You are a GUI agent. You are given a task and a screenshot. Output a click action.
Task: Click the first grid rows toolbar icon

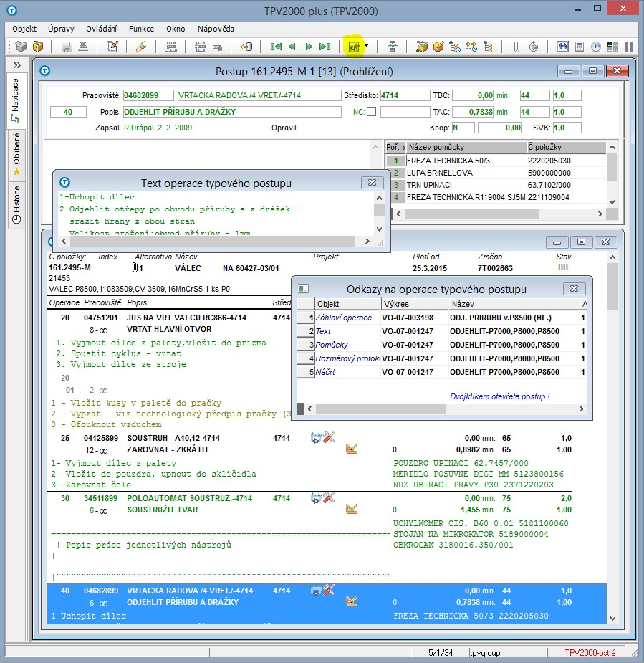[x=171, y=47]
